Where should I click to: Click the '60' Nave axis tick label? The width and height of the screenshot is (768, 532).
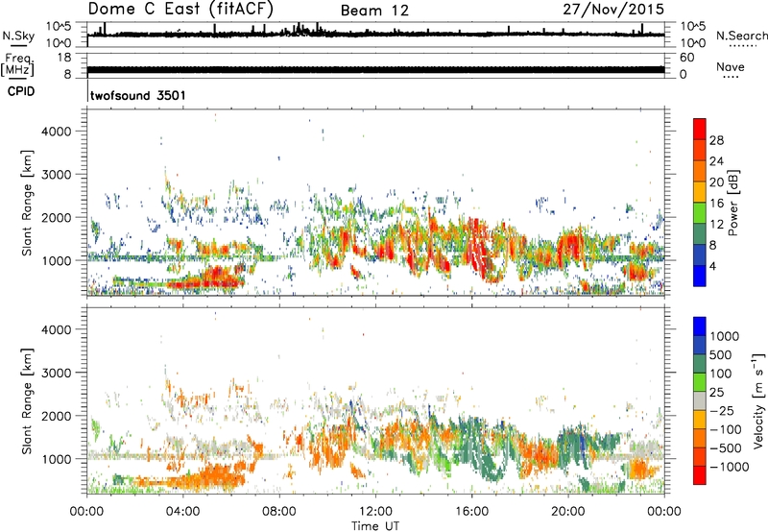click(x=686, y=58)
